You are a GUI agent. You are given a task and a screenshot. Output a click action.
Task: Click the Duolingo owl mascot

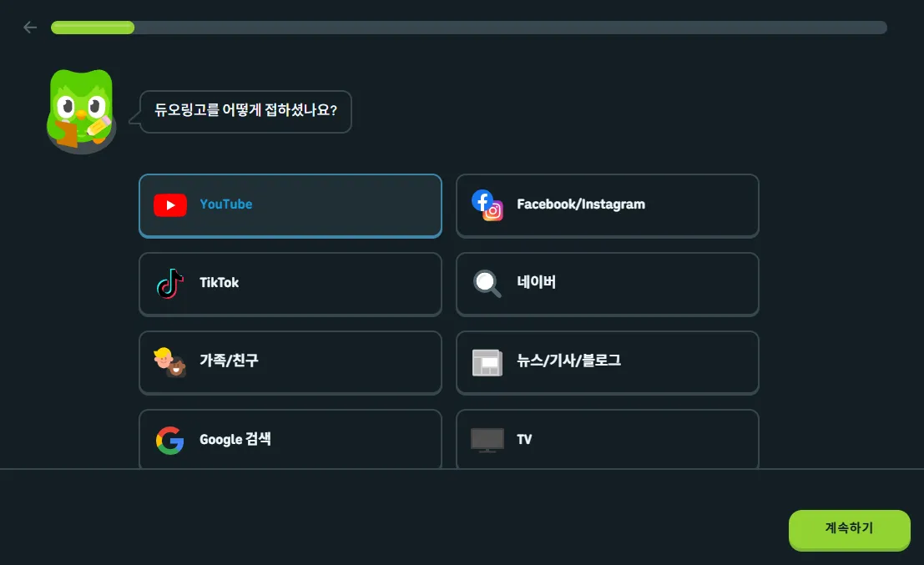tap(80, 109)
